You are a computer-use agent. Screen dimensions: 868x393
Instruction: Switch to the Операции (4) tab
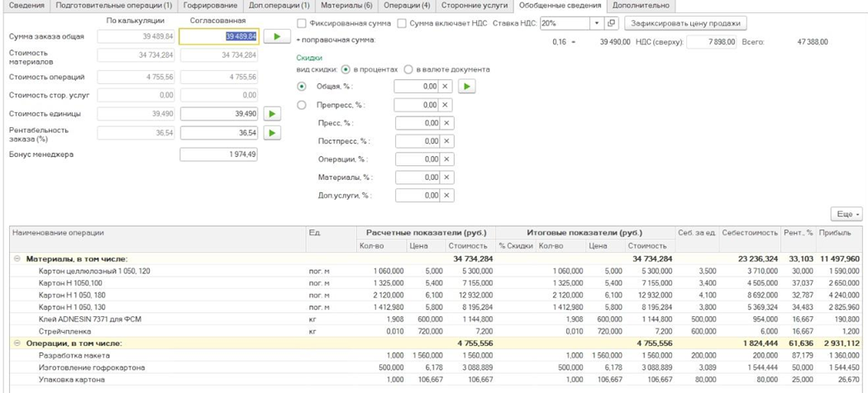[407, 6]
